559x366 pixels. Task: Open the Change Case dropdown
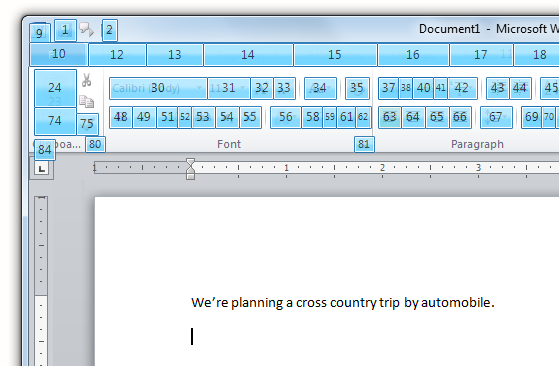pos(320,88)
